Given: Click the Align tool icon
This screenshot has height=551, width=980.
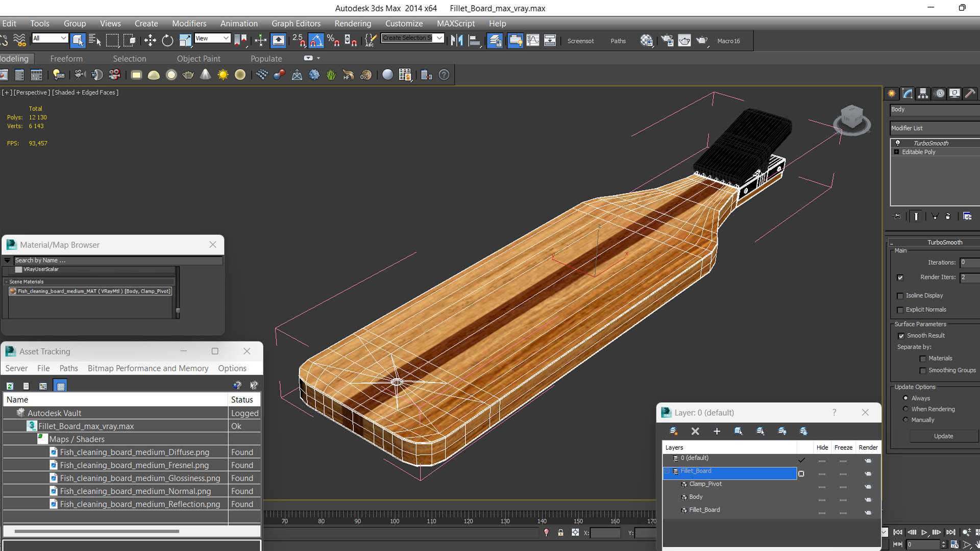Looking at the screenshot, I should click(475, 40).
